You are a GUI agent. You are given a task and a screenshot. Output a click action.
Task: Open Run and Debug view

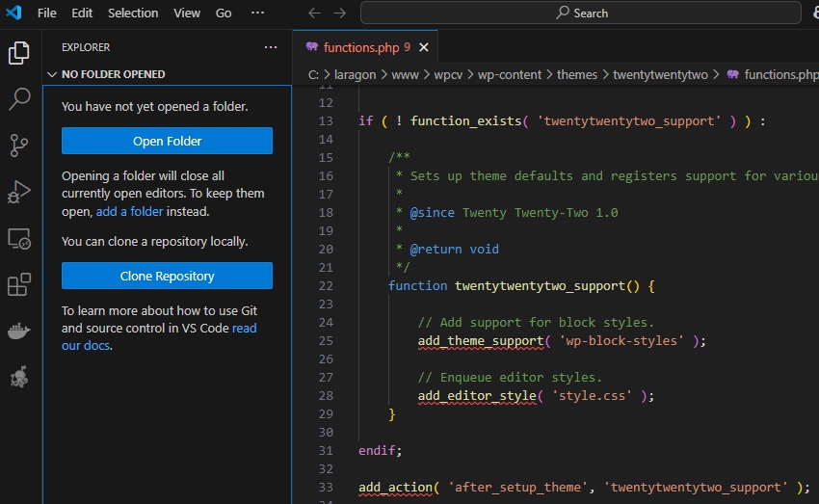pos(19,191)
